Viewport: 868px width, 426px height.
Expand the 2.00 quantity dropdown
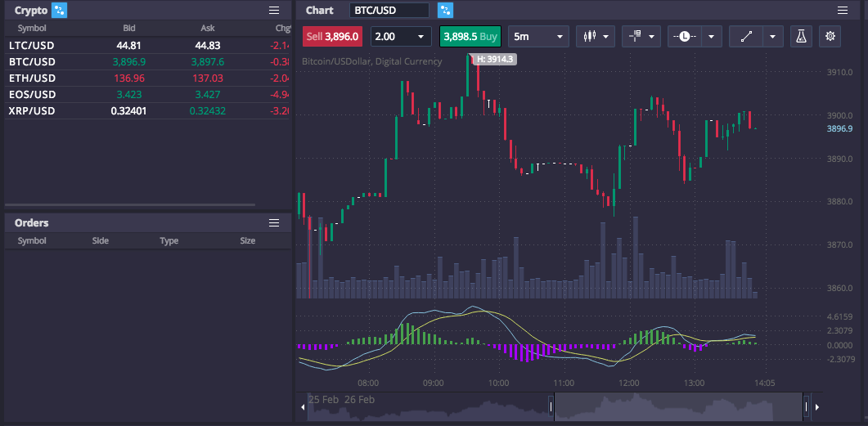(401, 37)
